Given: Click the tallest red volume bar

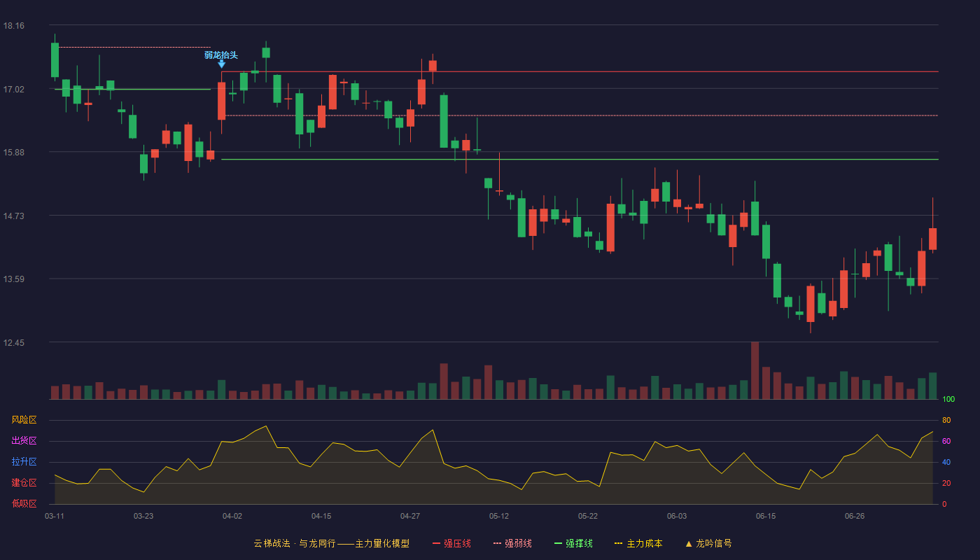Looking at the screenshot, I should (755, 370).
